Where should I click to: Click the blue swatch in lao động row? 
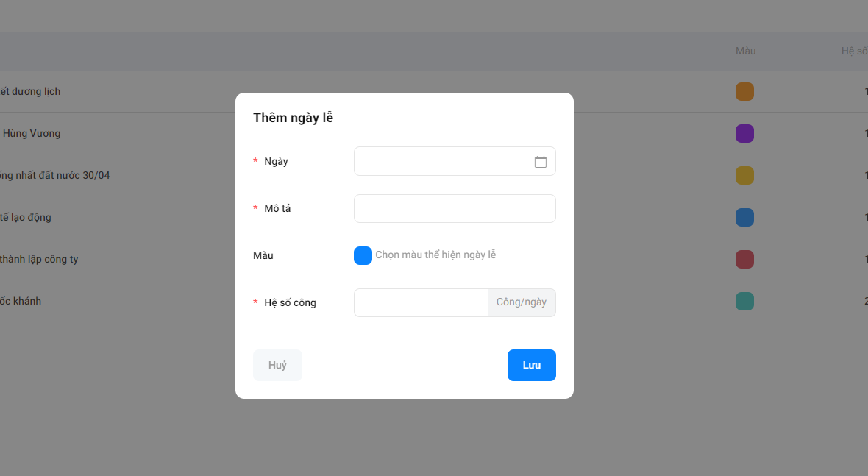click(744, 218)
